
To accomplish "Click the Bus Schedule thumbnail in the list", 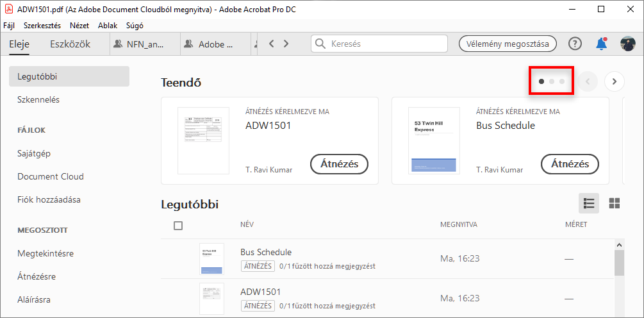I will coord(211,259).
